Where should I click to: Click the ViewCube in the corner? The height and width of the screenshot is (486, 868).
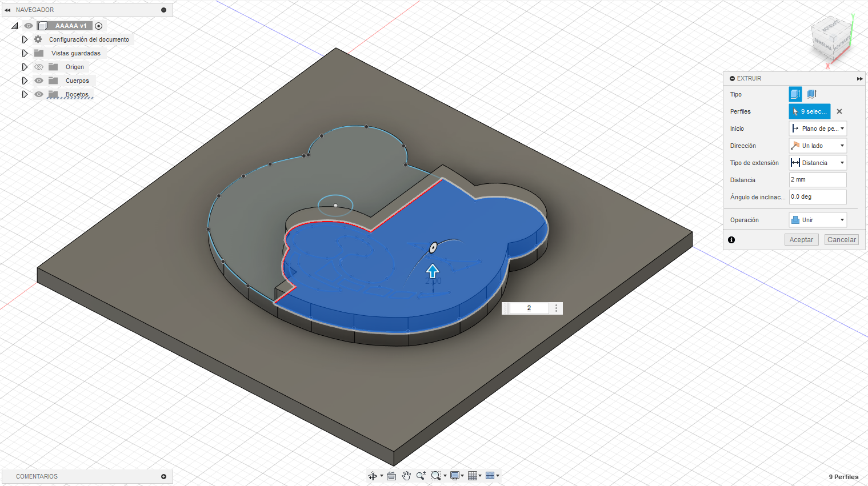(x=832, y=39)
